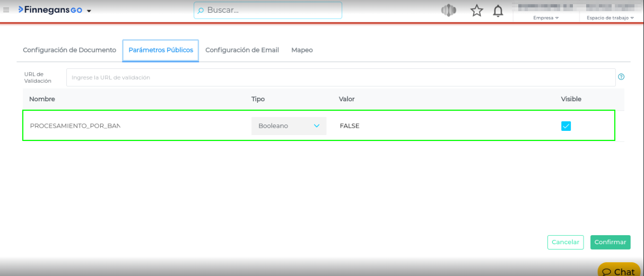Click the help icon next to URL field
Screen dimensions: 644x276
tap(621, 77)
